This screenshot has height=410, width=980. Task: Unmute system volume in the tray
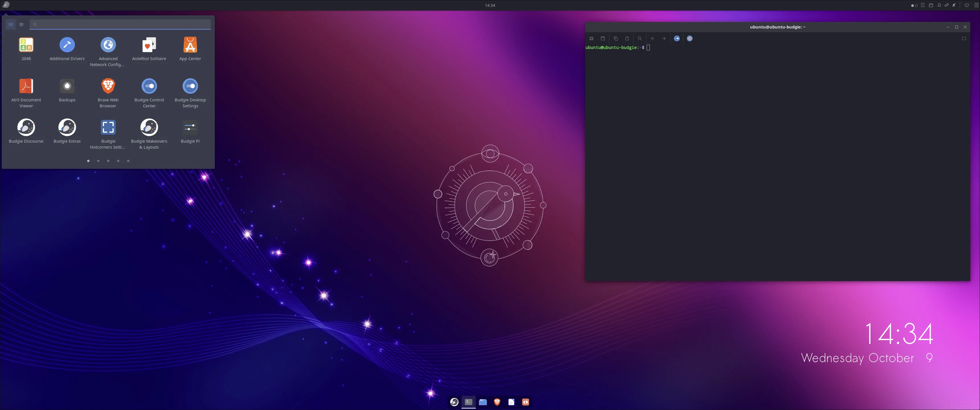coord(954,5)
